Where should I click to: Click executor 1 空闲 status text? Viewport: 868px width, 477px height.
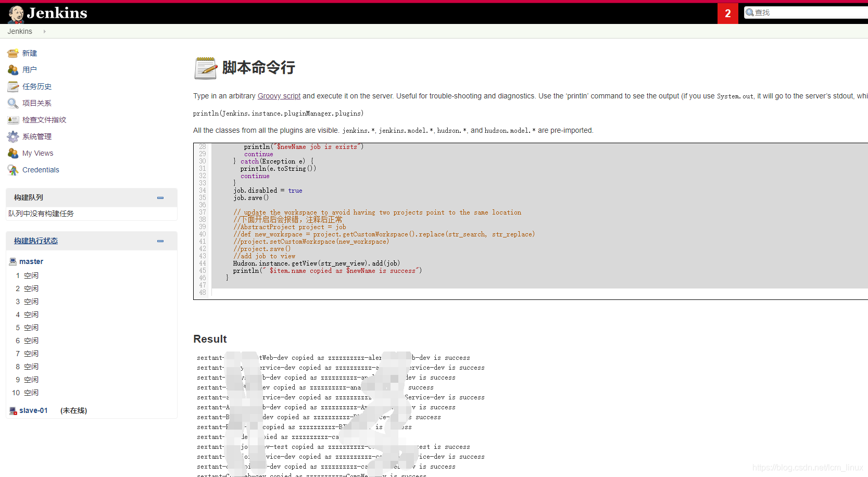click(31, 275)
